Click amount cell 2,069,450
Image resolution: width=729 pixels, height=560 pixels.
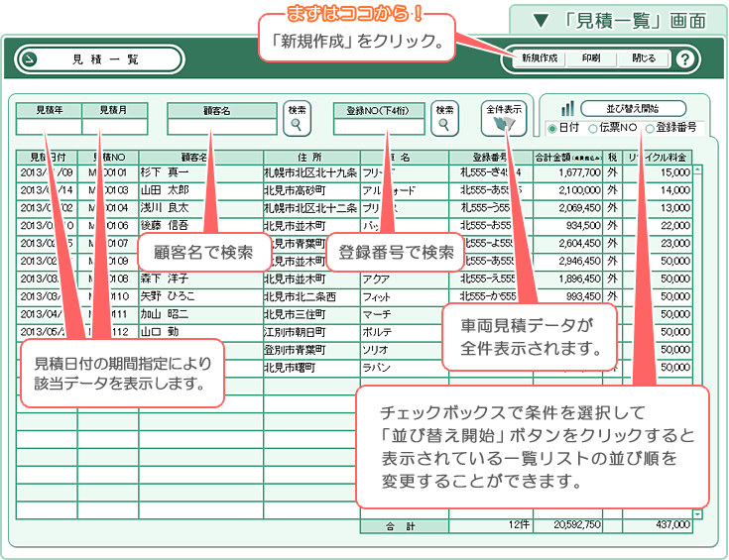click(567, 208)
